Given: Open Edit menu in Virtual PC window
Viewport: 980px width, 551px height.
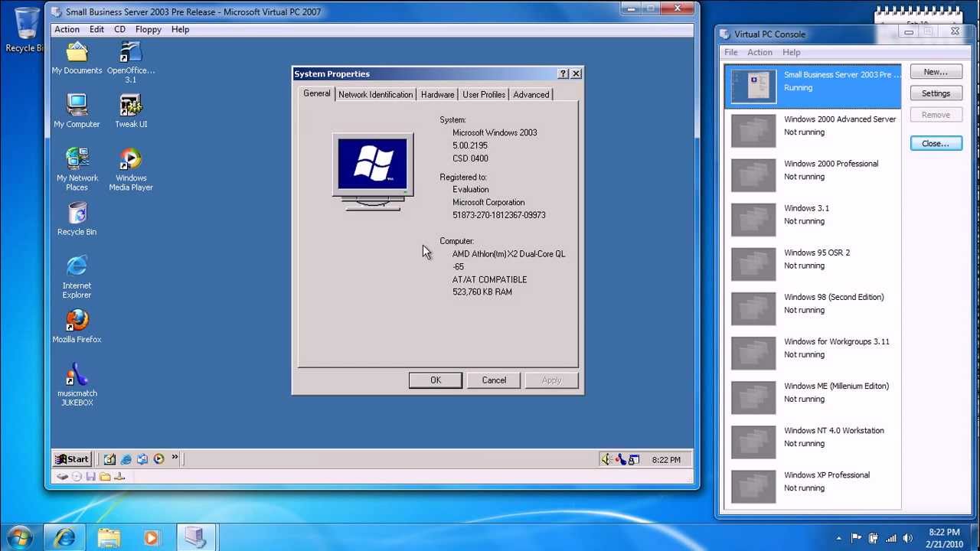Looking at the screenshot, I should coord(96,29).
